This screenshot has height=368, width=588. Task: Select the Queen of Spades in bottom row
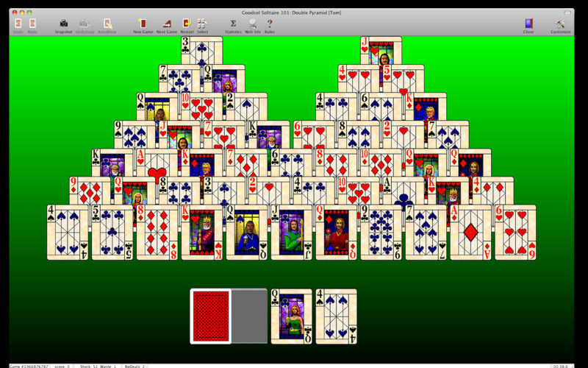click(247, 233)
